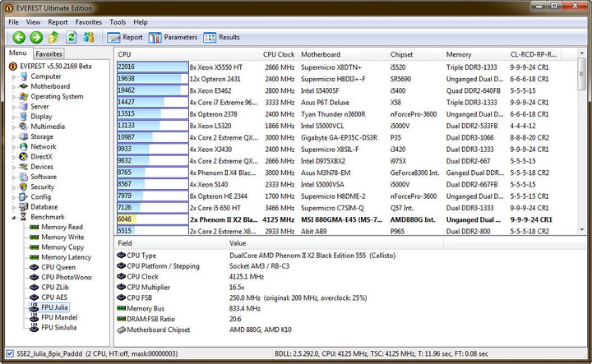Run the Memory Write benchmark
Viewport: 592px width, 364px height.
pyautogui.click(x=62, y=237)
